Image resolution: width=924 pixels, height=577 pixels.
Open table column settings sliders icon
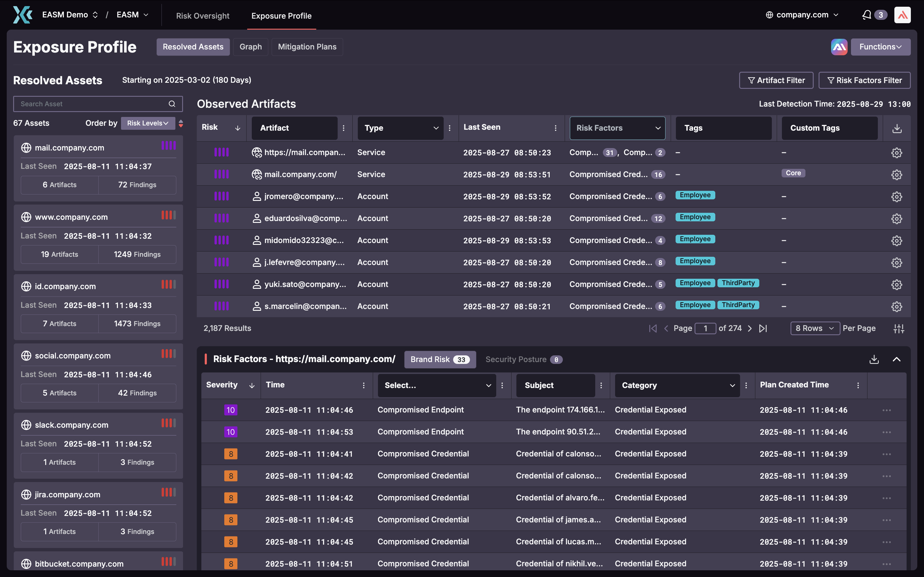click(899, 328)
